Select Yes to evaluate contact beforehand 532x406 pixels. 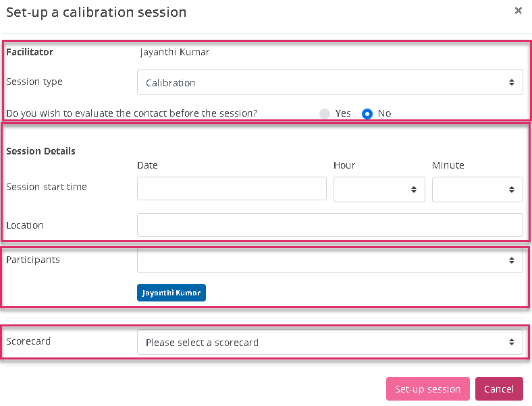(325, 113)
